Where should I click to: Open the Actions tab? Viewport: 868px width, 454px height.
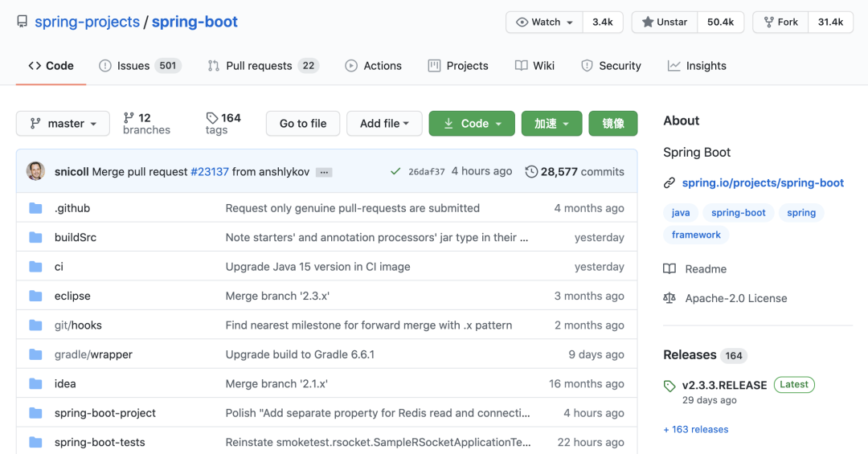click(x=374, y=66)
